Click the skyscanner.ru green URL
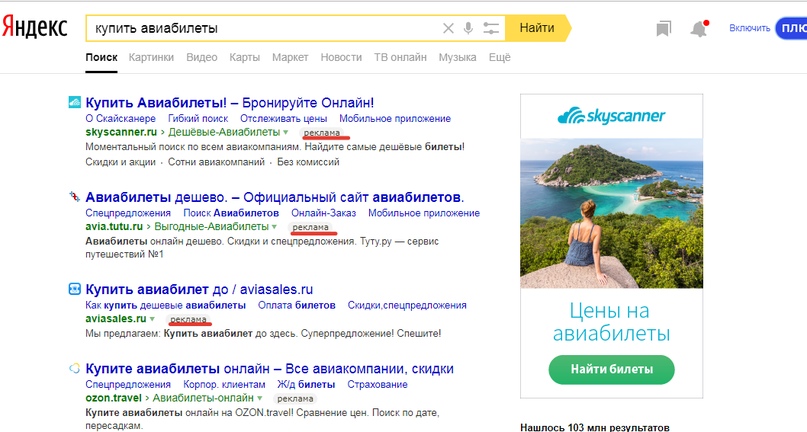Screen dimensions: 807x432 [x=121, y=132]
